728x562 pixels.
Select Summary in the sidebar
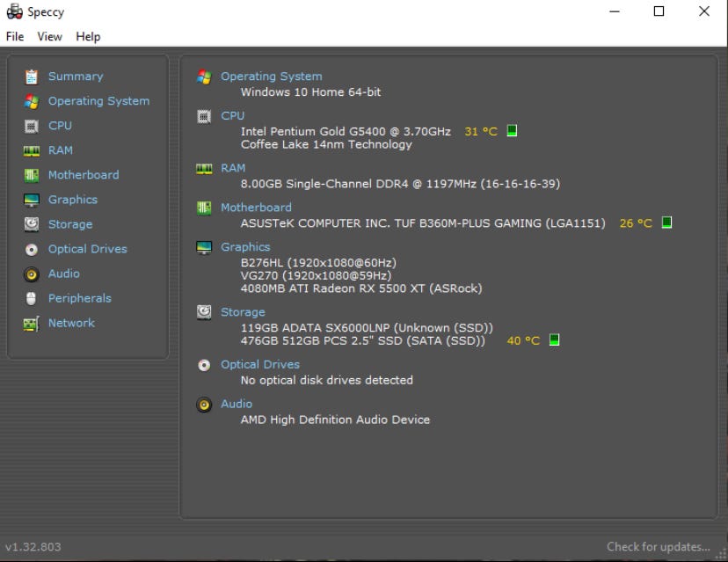pos(76,77)
